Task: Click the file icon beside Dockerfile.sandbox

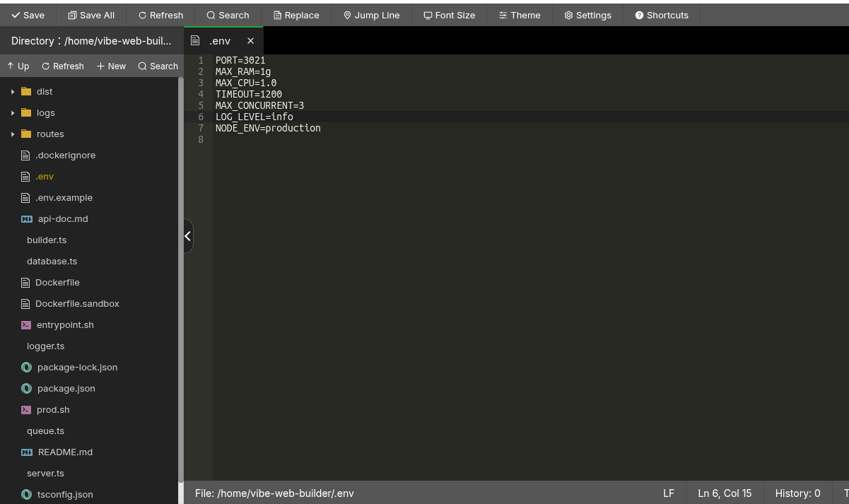Action: coord(26,304)
